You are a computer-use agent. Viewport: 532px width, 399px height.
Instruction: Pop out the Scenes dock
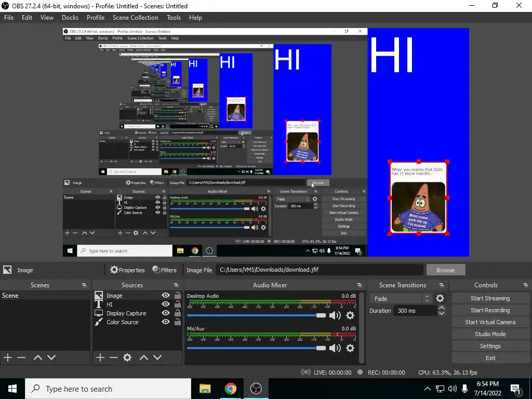coord(84,285)
